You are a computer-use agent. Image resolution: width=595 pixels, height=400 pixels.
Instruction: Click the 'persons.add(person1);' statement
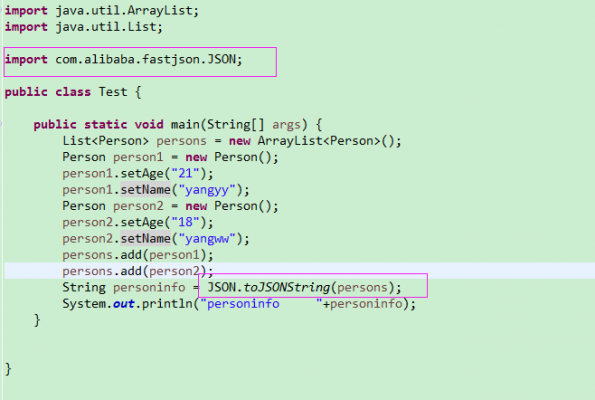(138, 255)
